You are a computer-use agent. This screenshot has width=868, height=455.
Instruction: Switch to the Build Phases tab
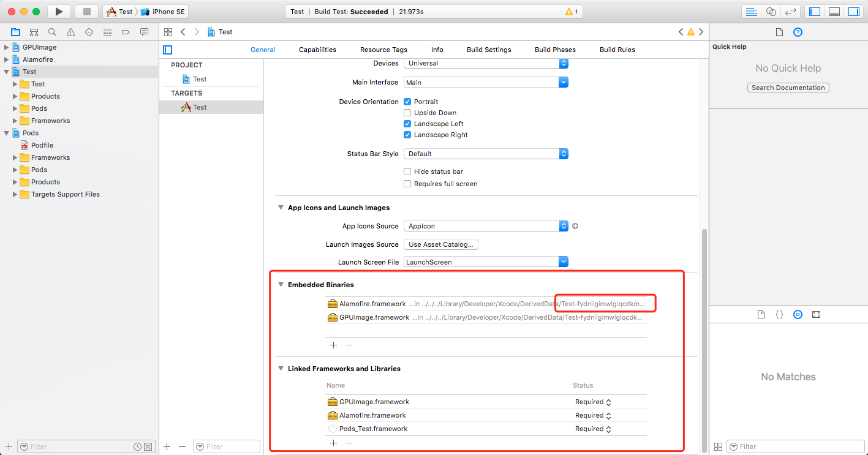coord(555,50)
